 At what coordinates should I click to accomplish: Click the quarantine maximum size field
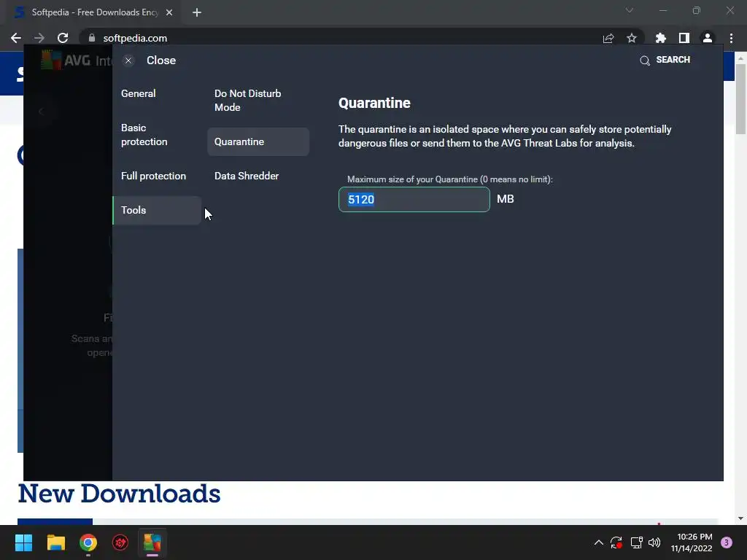[x=414, y=199]
